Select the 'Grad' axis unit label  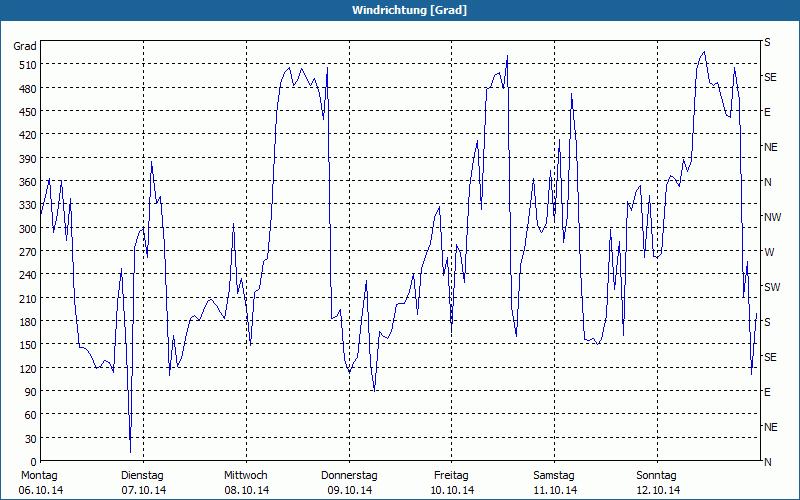[x=25, y=46]
